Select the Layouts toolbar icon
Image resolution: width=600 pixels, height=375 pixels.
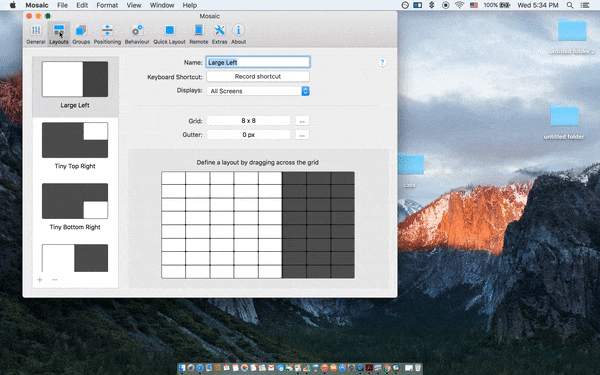(x=59, y=34)
